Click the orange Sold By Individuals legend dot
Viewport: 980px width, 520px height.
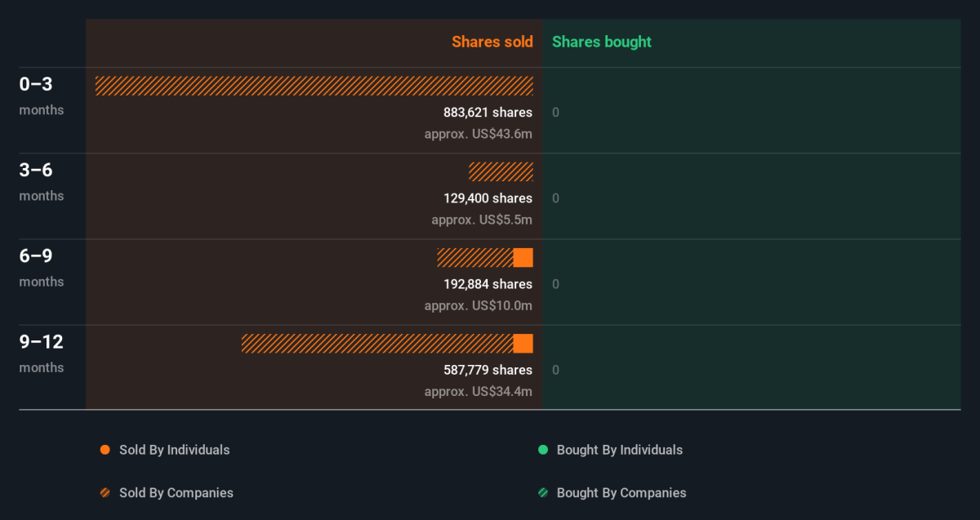(105, 450)
